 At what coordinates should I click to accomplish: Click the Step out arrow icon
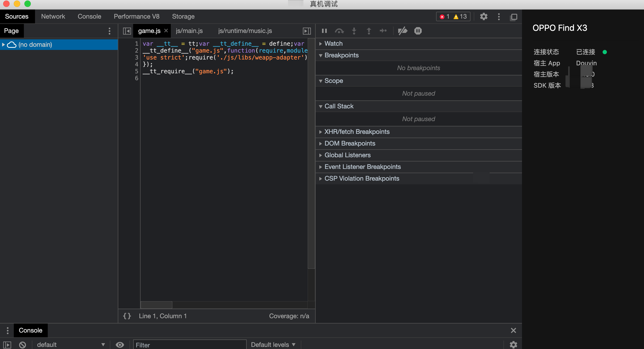point(369,31)
